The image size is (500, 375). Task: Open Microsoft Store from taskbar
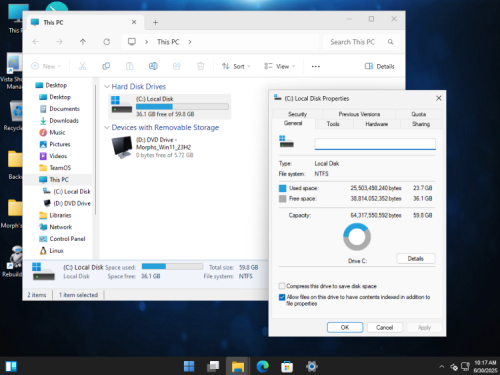coord(287,366)
